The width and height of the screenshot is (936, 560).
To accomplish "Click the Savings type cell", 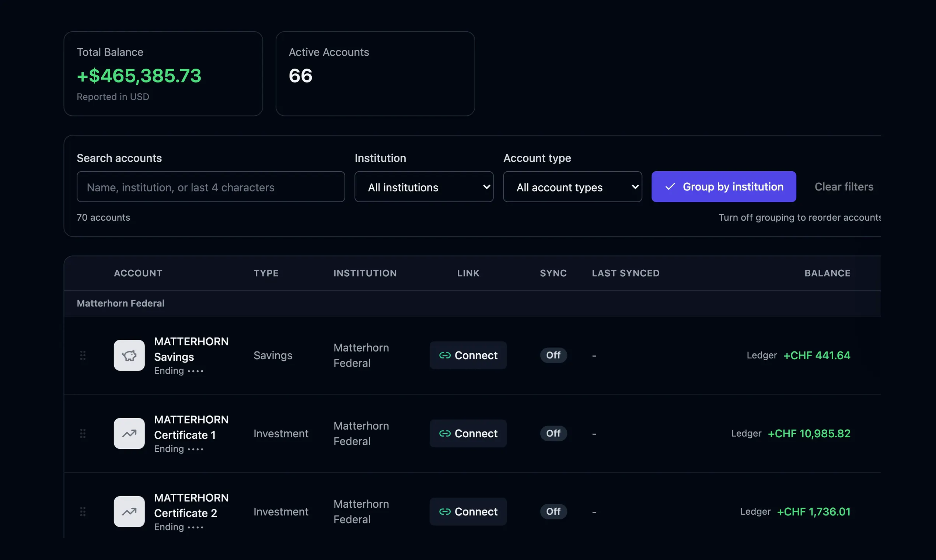I will click(273, 355).
